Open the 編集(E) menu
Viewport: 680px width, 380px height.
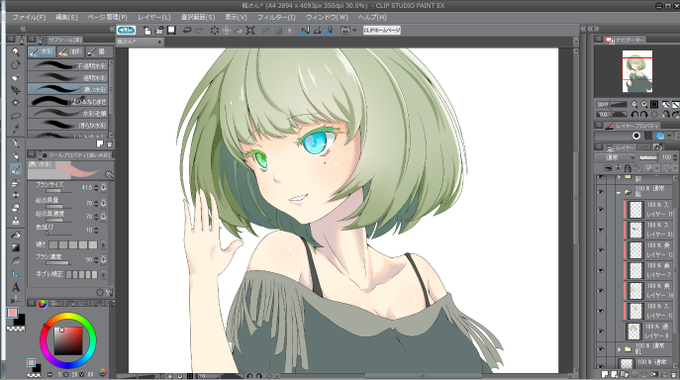[x=66, y=17]
